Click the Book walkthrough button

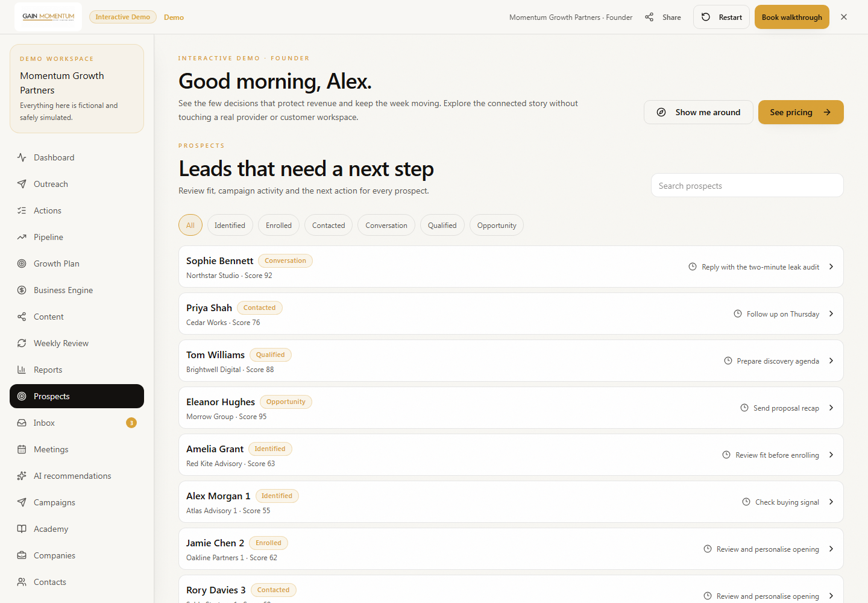792,17
